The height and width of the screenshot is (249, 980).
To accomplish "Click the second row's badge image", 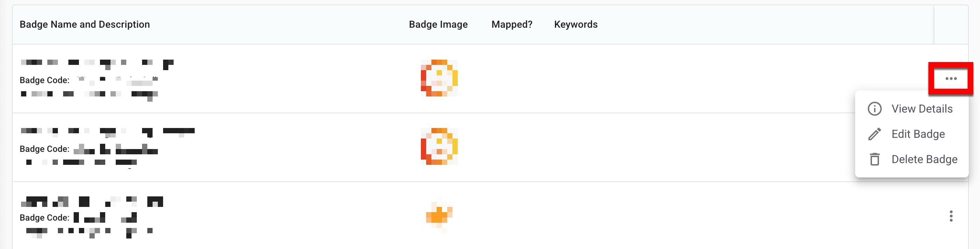I will [x=439, y=146].
